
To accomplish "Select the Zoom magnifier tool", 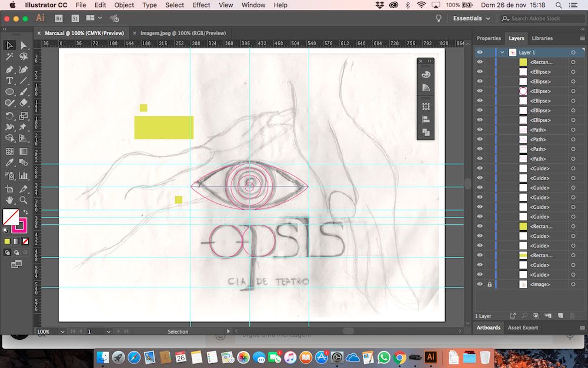I will (x=24, y=200).
